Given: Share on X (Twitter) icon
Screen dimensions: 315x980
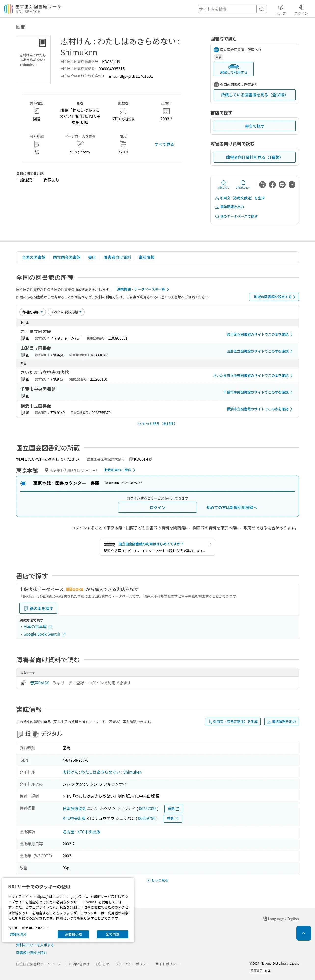Looking at the screenshot, I should (x=262, y=185).
